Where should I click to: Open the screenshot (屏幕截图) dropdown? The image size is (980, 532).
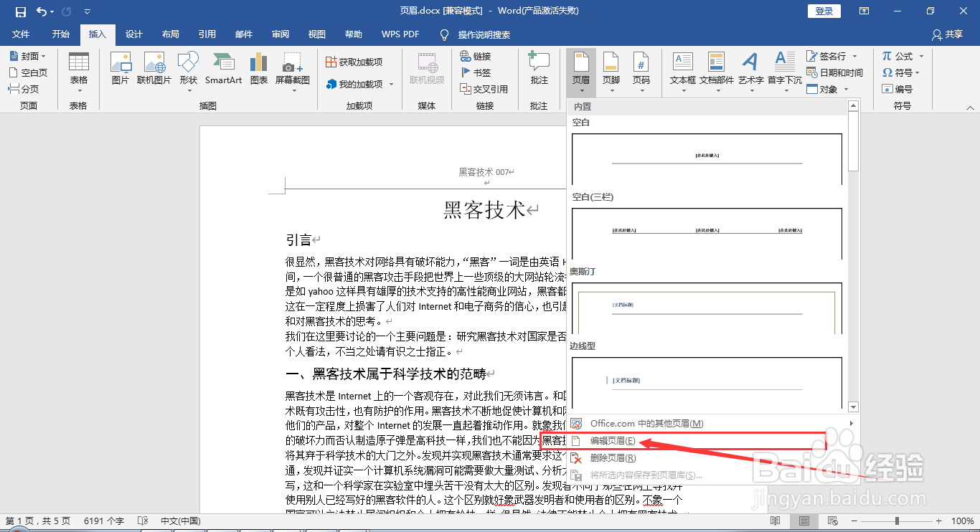(293, 72)
